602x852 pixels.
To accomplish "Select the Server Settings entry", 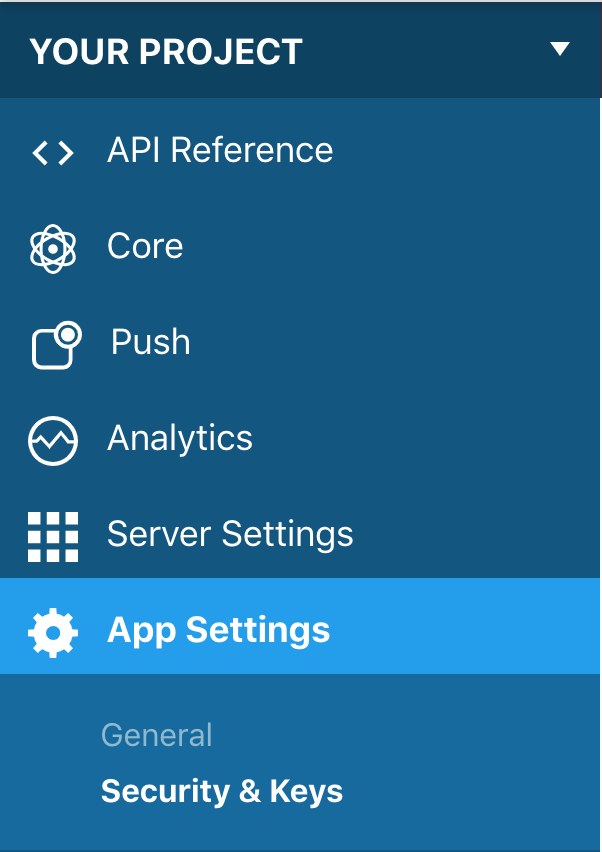I will (229, 535).
